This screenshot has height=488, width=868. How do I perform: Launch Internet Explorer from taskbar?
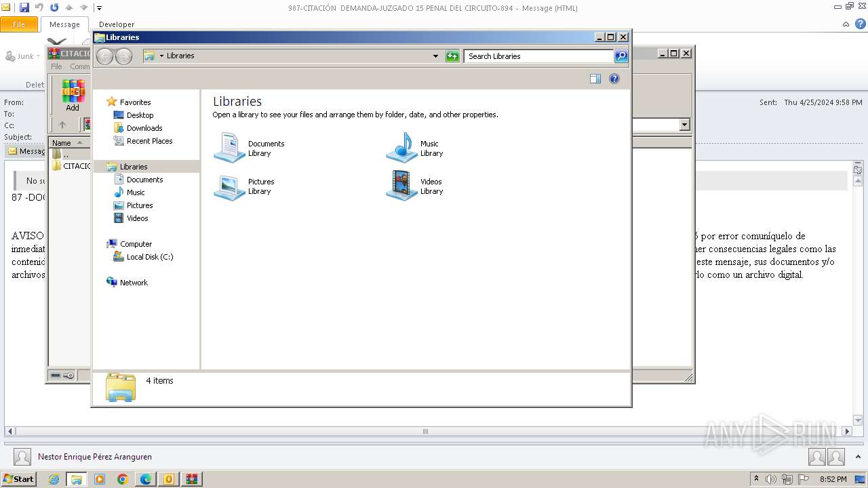tap(54, 479)
